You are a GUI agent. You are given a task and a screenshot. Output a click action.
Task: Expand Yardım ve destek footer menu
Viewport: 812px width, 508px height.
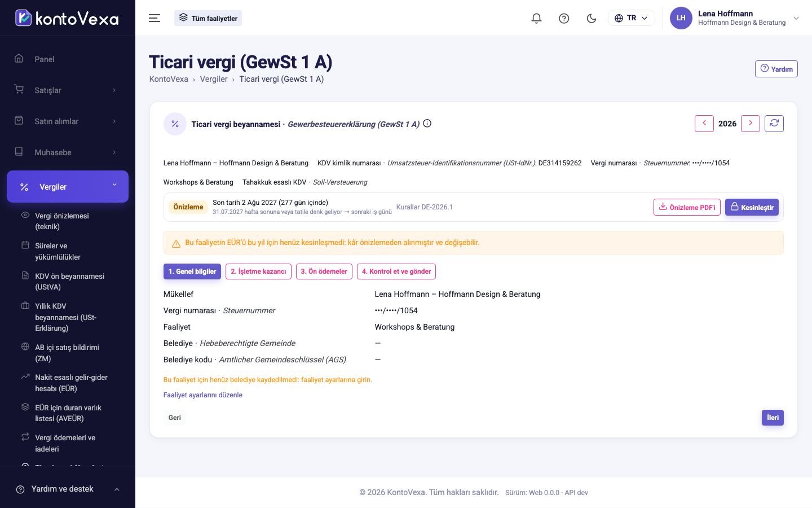click(x=68, y=489)
